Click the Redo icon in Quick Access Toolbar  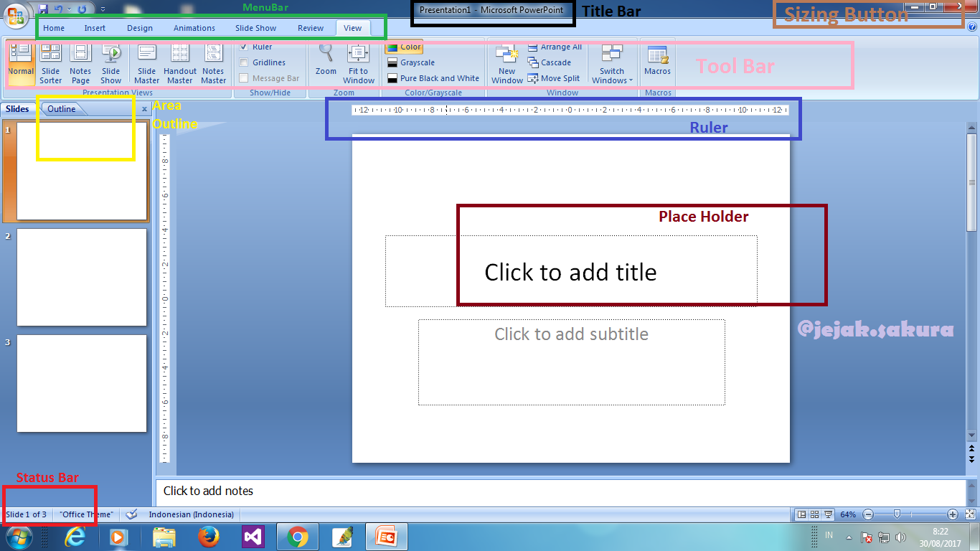(82, 9)
